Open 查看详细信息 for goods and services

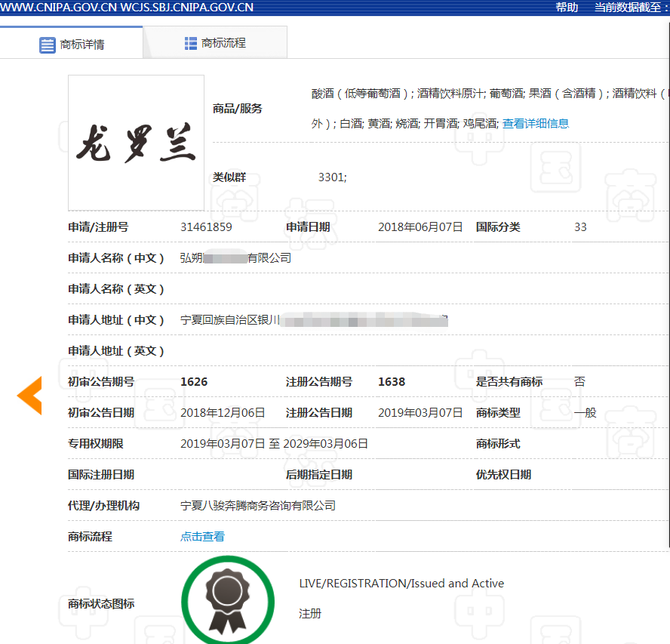point(536,123)
